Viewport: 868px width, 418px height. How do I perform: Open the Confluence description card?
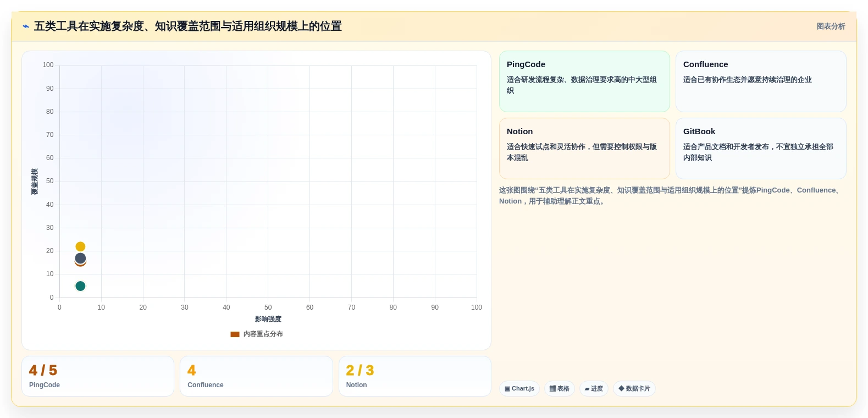click(761, 81)
